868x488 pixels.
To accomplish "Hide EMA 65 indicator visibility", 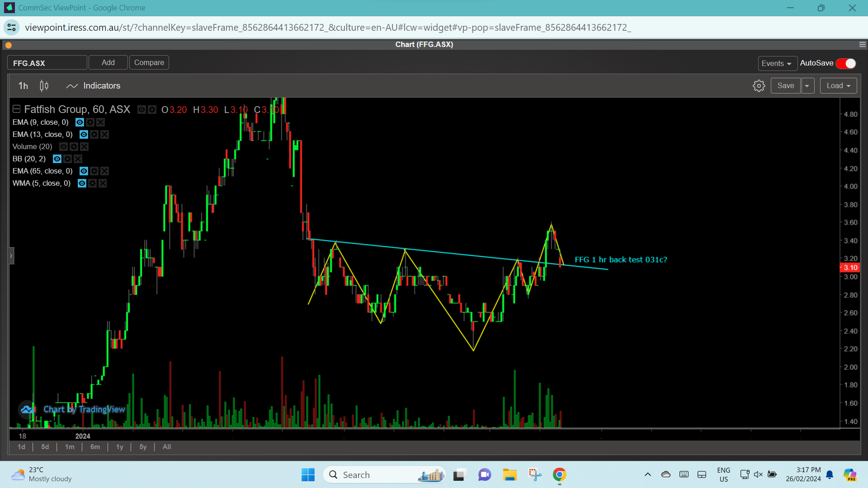I will pyautogui.click(x=84, y=171).
